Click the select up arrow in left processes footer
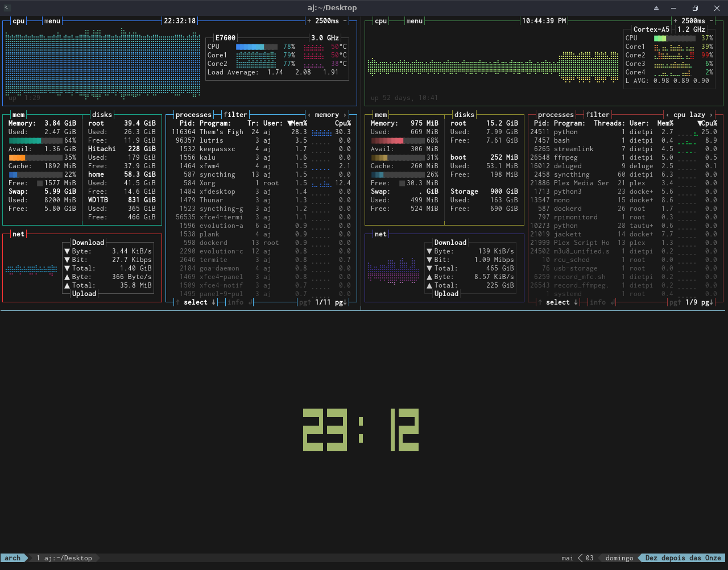Screen dimensions: 728x570 177,302
